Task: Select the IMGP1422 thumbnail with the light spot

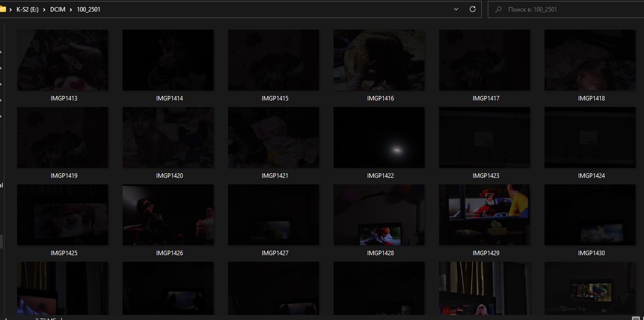Action: pyautogui.click(x=379, y=137)
